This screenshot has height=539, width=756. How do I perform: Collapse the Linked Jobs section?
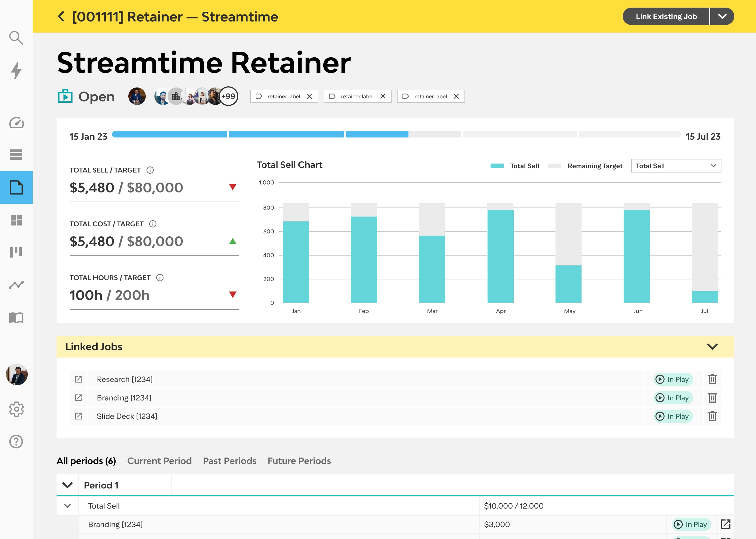[712, 346]
